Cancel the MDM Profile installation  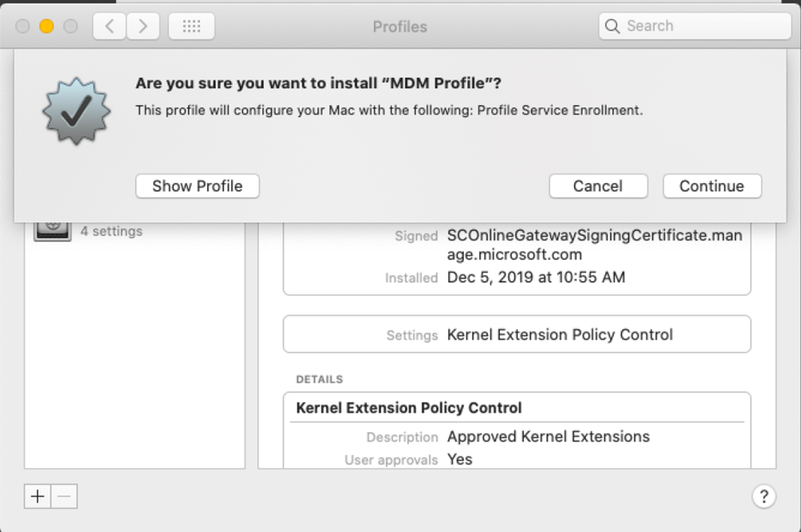[598, 186]
